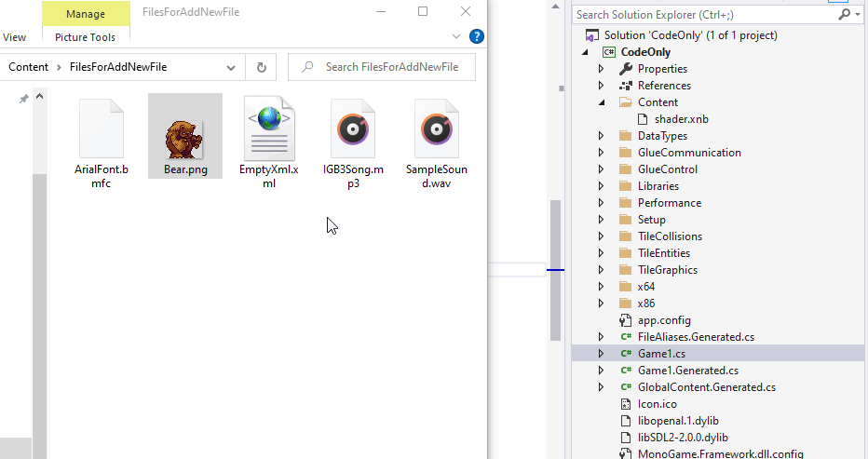Open the Explorer help question mark icon
This screenshot has width=868, height=459.
coord(476,36)
